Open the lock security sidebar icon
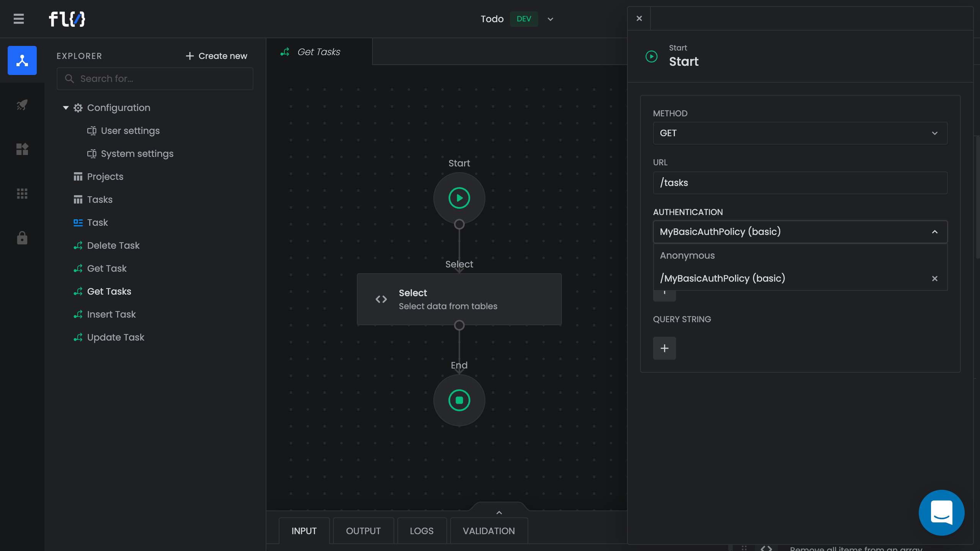This screenshot has height=551, width=980. (x=22, y=238)
